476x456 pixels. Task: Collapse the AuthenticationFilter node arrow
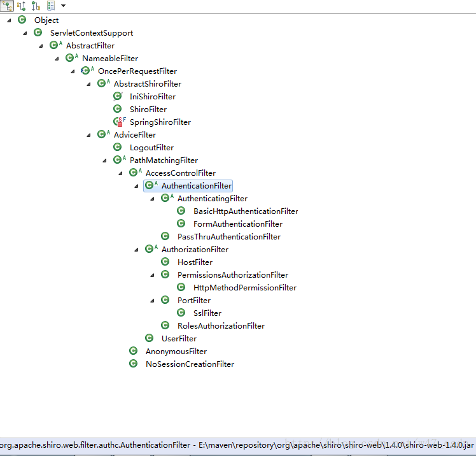pos(136,186)
